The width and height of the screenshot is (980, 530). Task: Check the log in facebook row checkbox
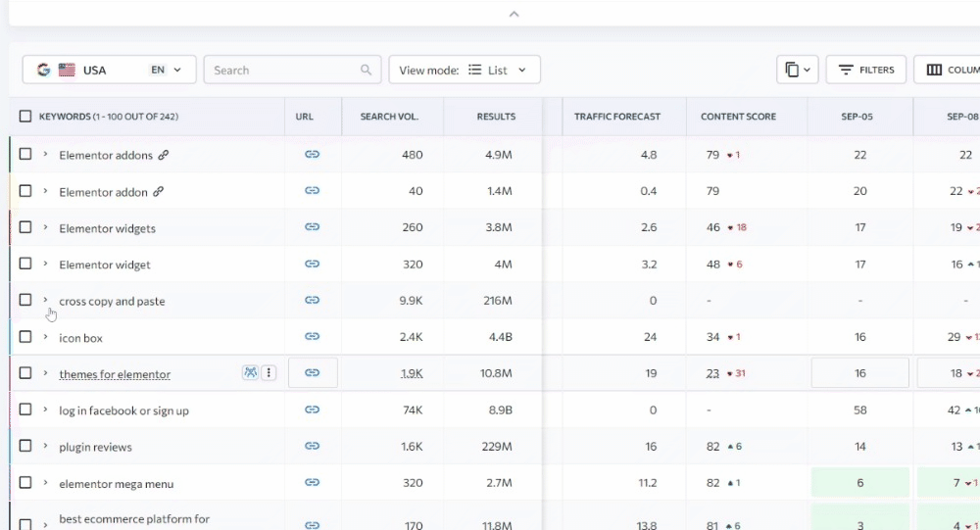point(25,410)
